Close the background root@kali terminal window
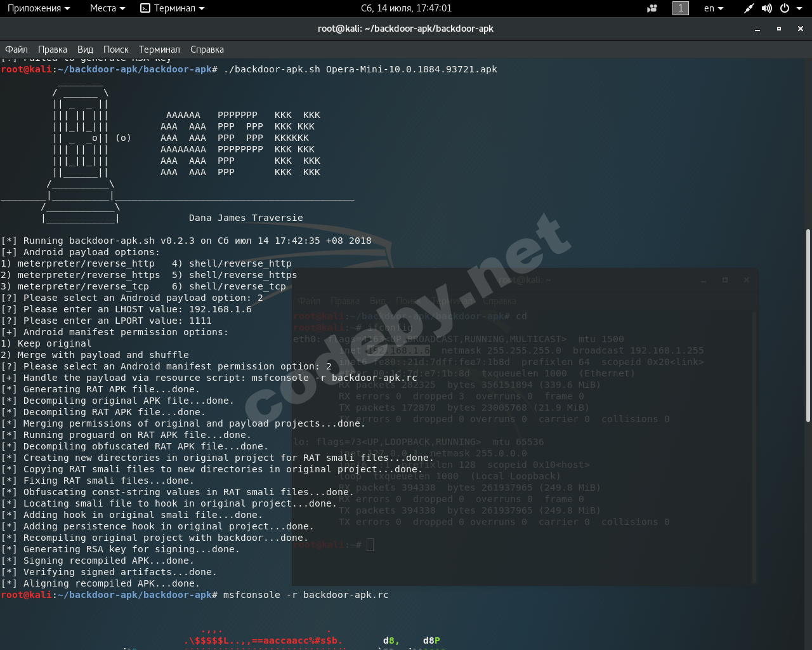The image size is (812, 650). coord(747,280)
